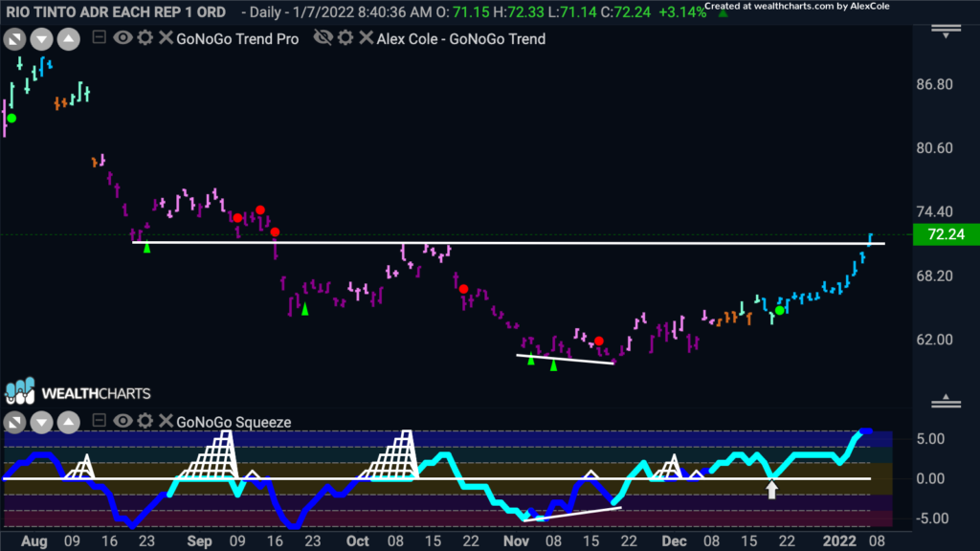Move the price pane up
Screen dimensions: 980x551
pos(69,39)
